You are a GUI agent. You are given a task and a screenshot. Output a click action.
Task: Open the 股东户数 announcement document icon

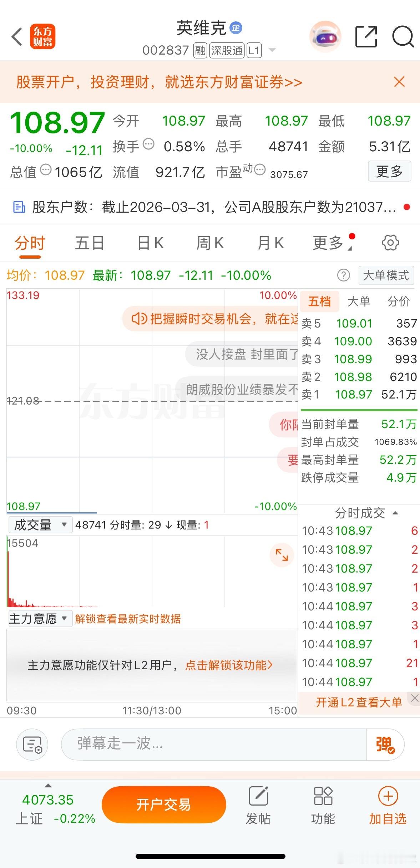click(x=19, y=207)
